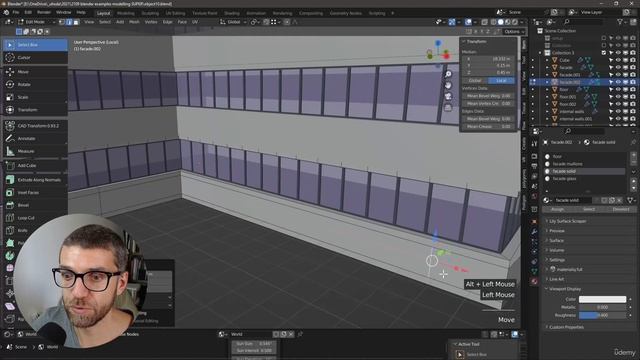Toggle selectability arrow for floor.001
640x360 pixels.
(x=611, y=97)
